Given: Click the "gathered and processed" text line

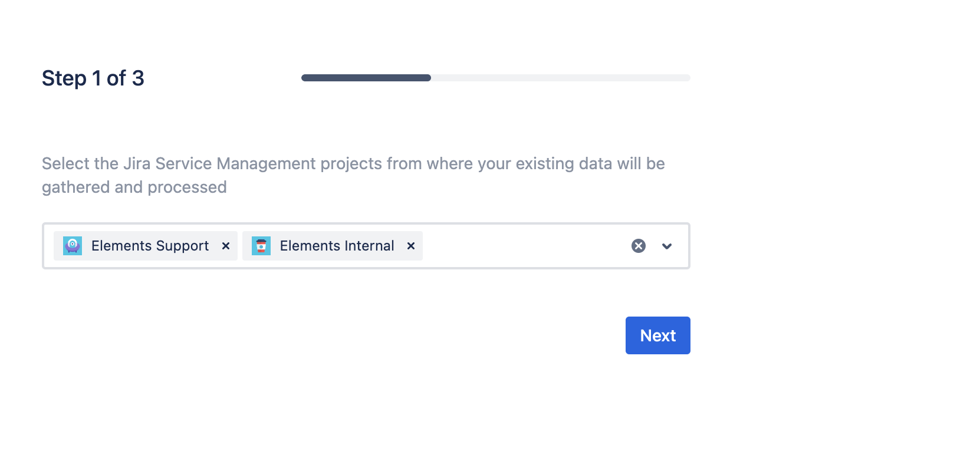Looking at the screenshot, I should pyautogui.click(x=134, y=187).
